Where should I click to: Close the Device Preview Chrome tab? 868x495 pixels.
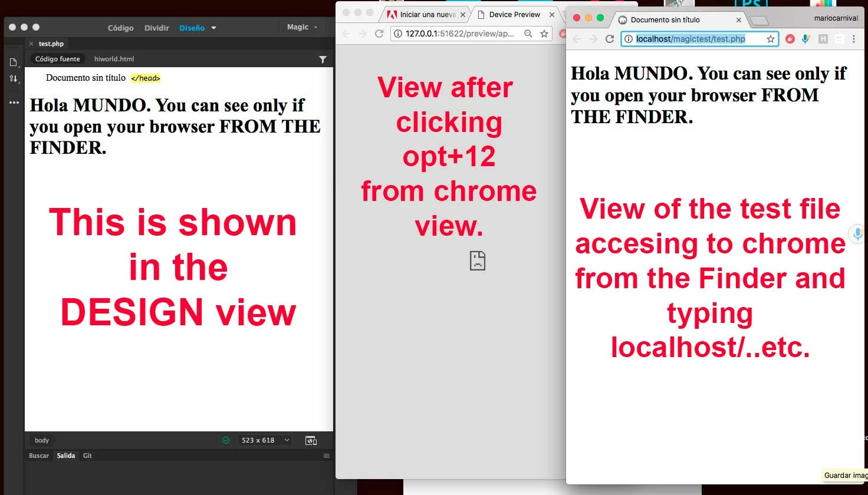point(552,15)
